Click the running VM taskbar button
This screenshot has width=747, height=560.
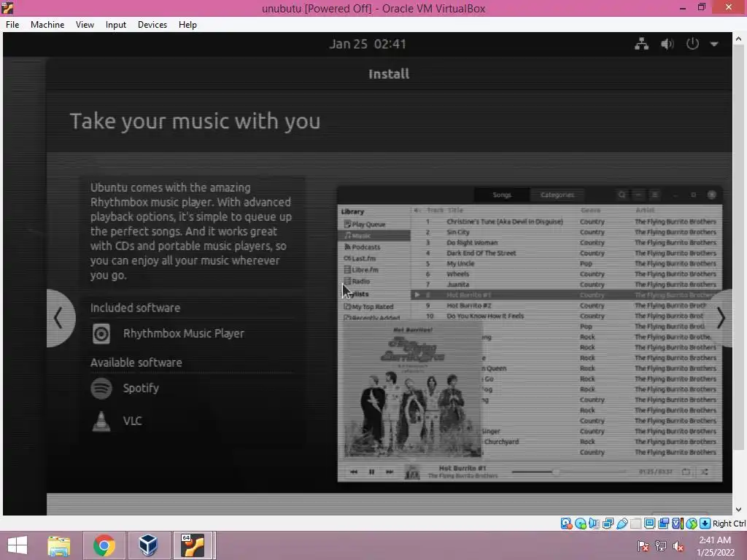[x=193, y=545]
